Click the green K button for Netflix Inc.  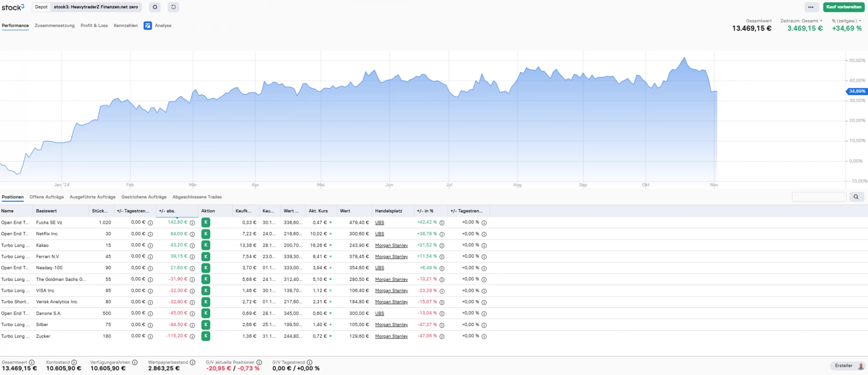tap(206, 234)
